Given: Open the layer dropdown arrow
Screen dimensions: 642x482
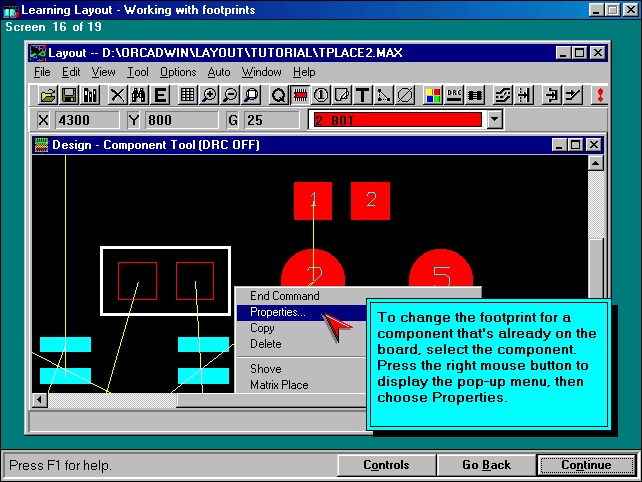Looking at the screenshot, I should pos(494,120).
